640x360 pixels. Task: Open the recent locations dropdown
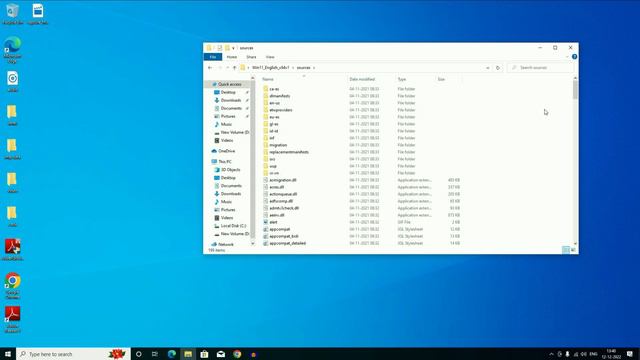(x=227, y=68)
